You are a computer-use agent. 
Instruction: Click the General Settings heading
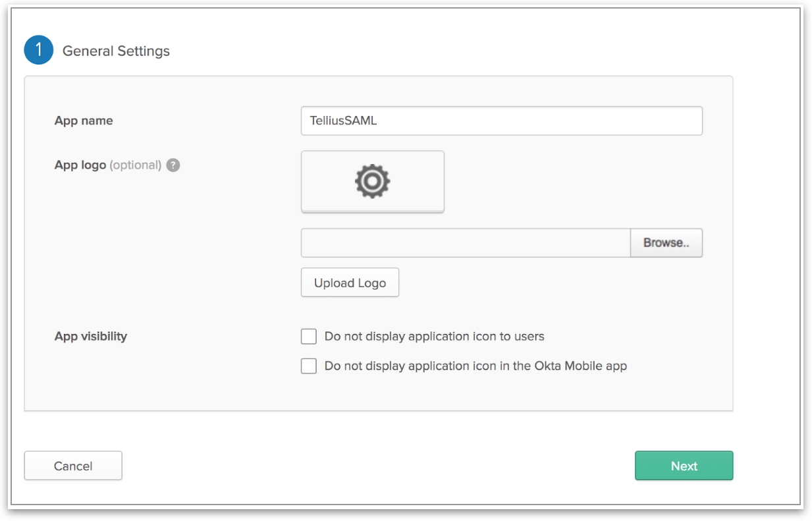tap(116, 51)
